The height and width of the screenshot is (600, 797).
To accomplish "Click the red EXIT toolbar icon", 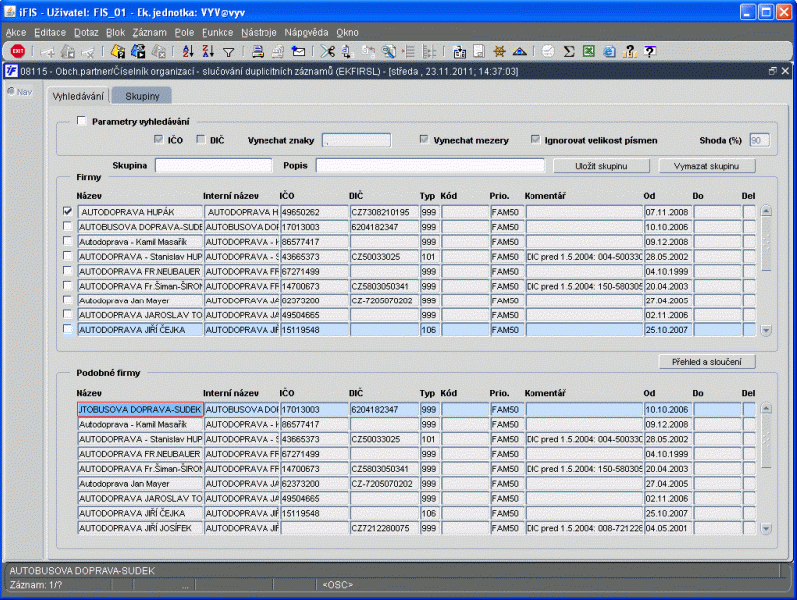I will point(18,51).
